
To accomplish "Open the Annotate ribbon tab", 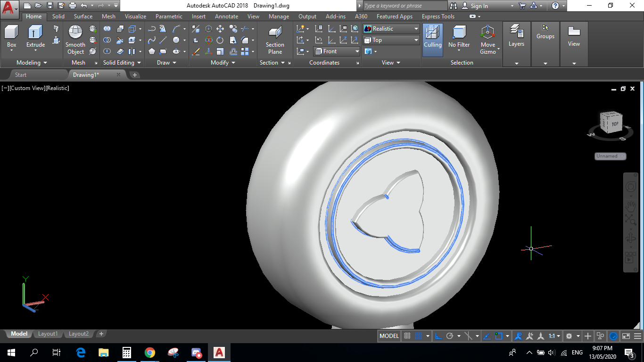I will [x=226, y=16].
